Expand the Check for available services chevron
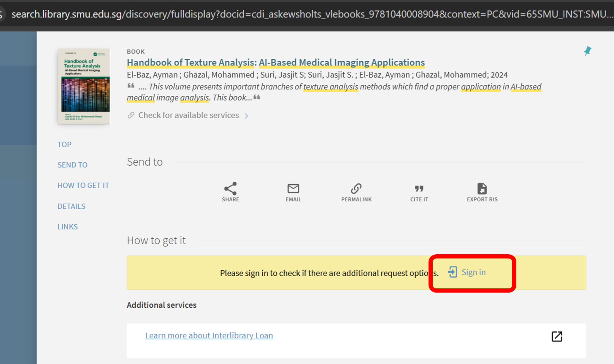 [246, 116]
